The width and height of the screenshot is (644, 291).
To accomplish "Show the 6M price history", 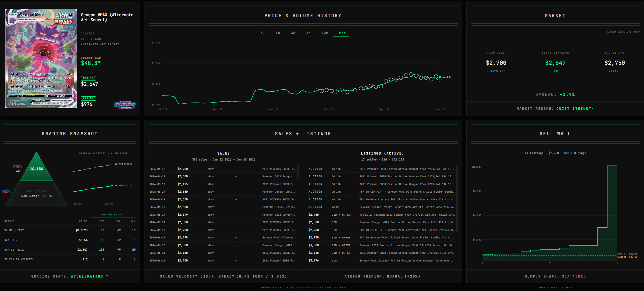I will [308, 33].
